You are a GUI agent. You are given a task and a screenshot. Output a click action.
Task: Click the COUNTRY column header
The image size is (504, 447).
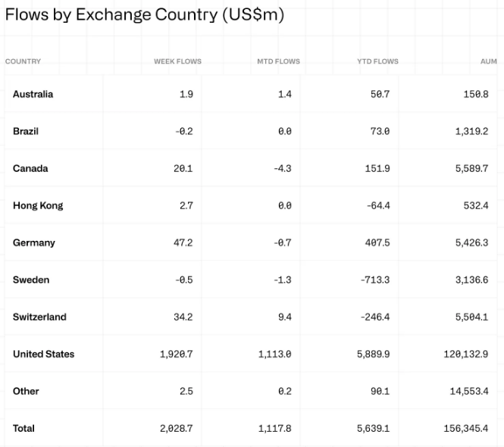(x=23, y=61)
